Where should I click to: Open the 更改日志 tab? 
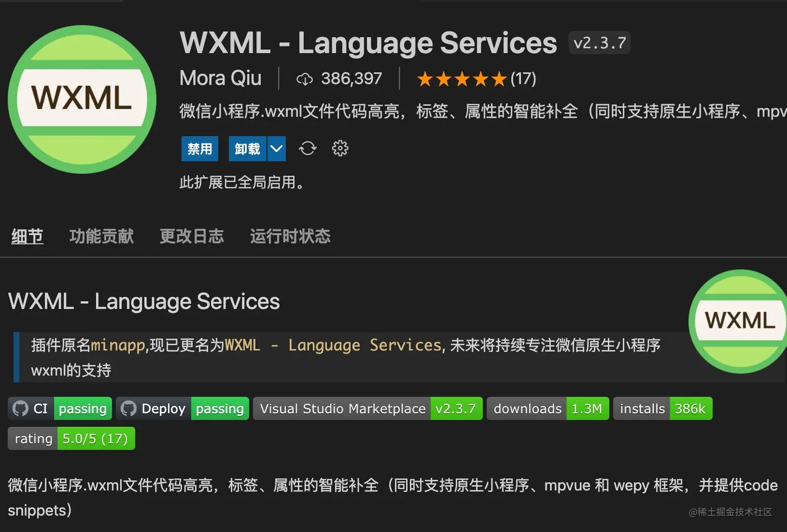tap(192, 236)
